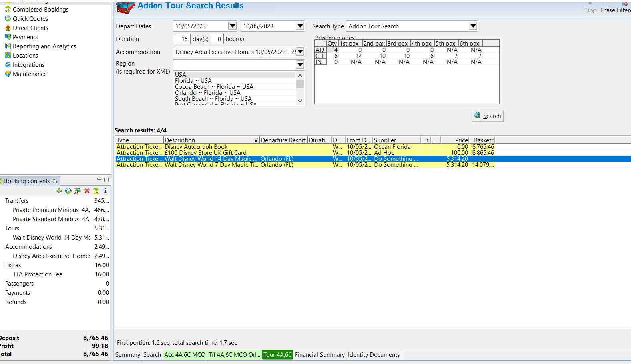Click the Erase Filters red icon
This screenshot has height=364, width=631.
point(625,4)
